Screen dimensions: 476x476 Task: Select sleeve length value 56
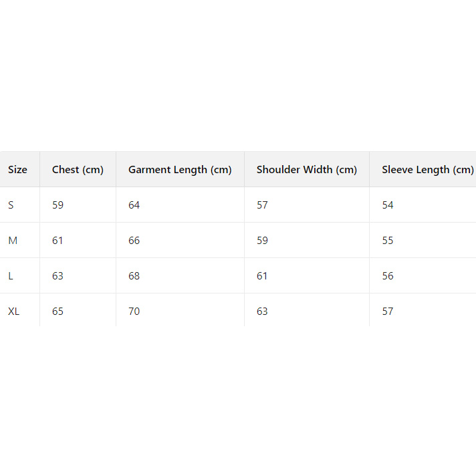388,276
